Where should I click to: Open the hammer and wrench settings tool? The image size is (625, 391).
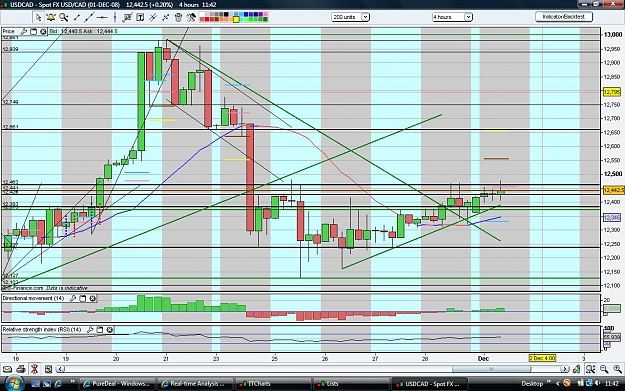(191, 17)
